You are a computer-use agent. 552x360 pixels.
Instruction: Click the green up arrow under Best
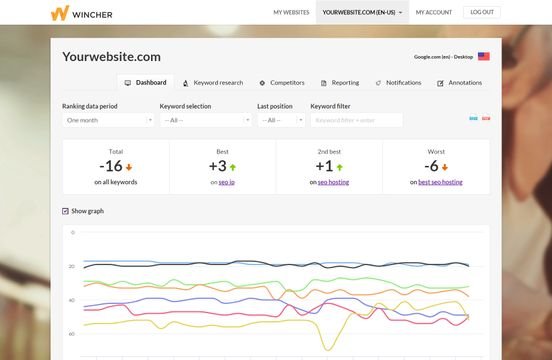233,167
